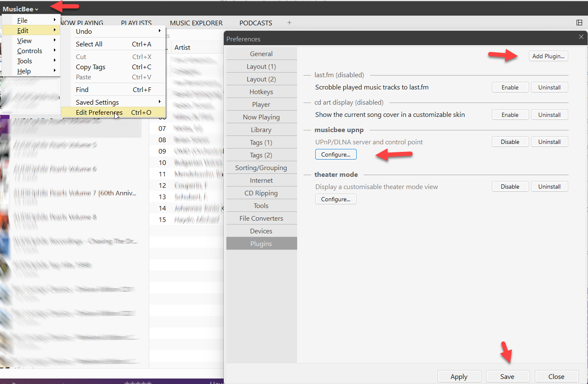Open the Tags (1) preferences section
The width and height of the screenshot is (588, 384).
coord(261,142)
